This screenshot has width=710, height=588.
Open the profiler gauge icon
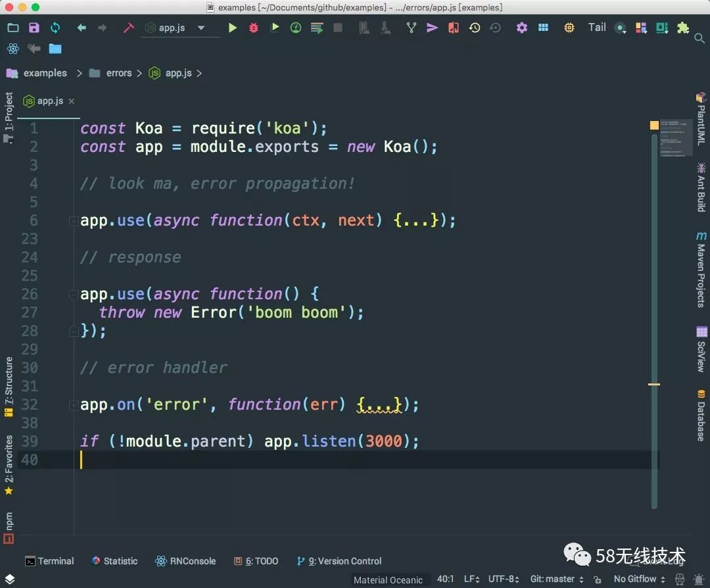[x=296, y=28]
